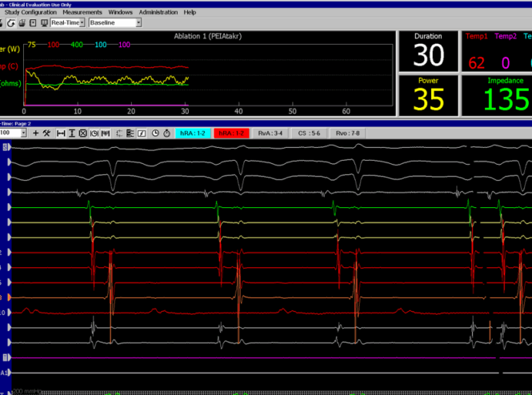Expand the Baseline dropdown
This screenshot has width=532, height=395.
138,22
